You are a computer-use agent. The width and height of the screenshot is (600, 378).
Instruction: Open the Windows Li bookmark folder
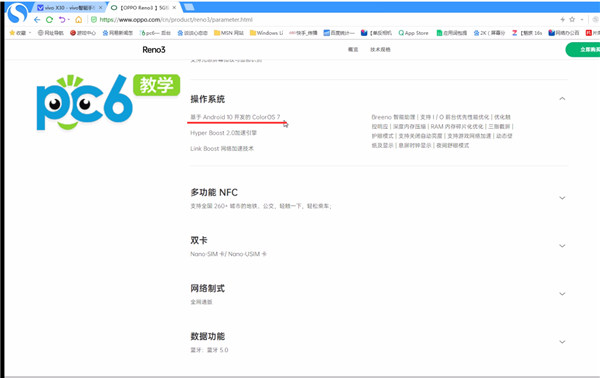(266, 33)
